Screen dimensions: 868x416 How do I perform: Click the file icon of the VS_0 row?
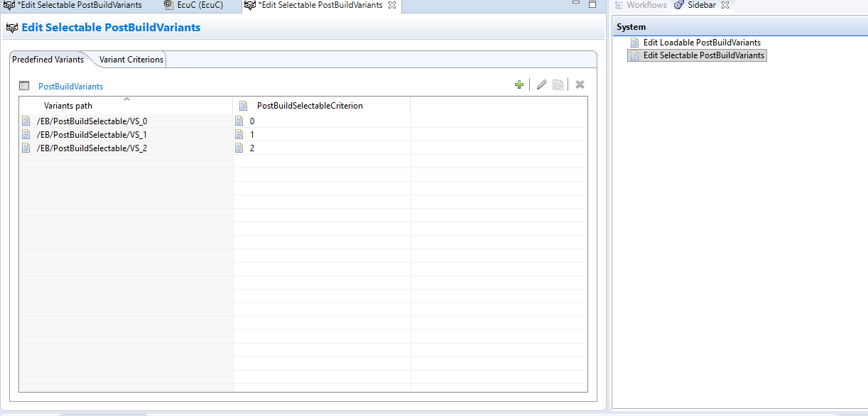[x=26, y=121]
